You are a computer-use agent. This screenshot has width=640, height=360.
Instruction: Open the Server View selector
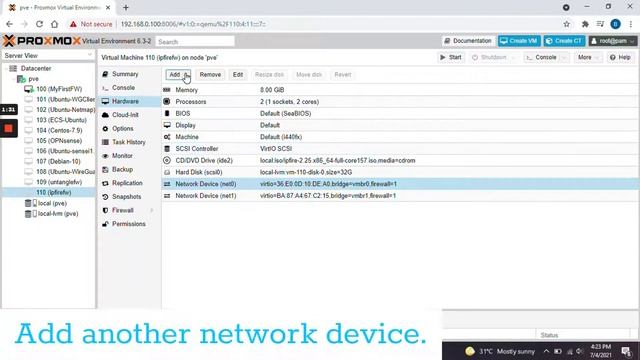[x=48, y=56]
